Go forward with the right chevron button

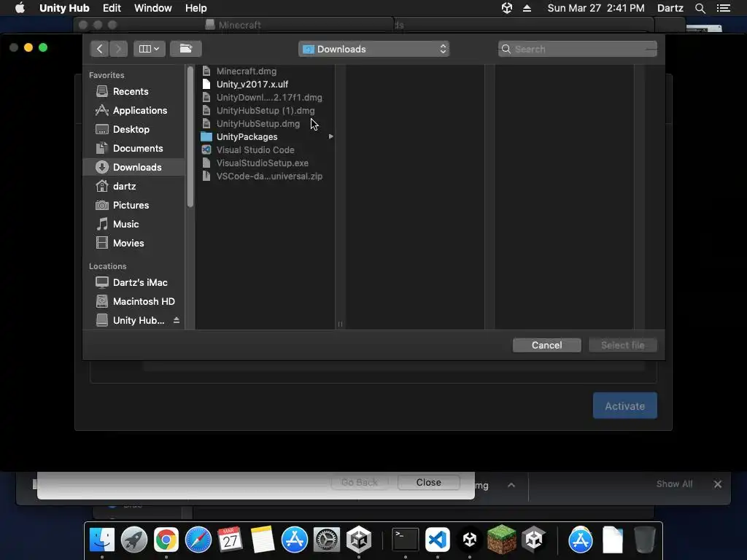tap(118, 49)
